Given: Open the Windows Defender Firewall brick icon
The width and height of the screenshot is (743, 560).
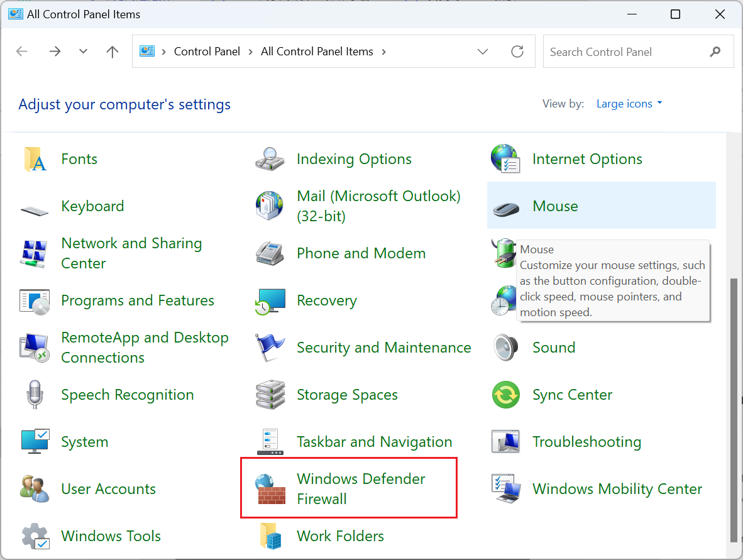Looking at the screenshot, I should [270, 488].
